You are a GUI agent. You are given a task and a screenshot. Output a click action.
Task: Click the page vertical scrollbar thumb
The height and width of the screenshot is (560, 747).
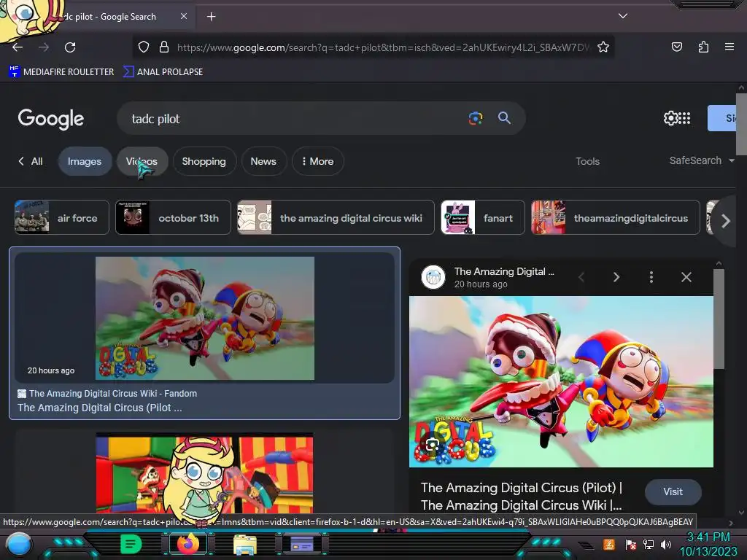coord(741,124)
